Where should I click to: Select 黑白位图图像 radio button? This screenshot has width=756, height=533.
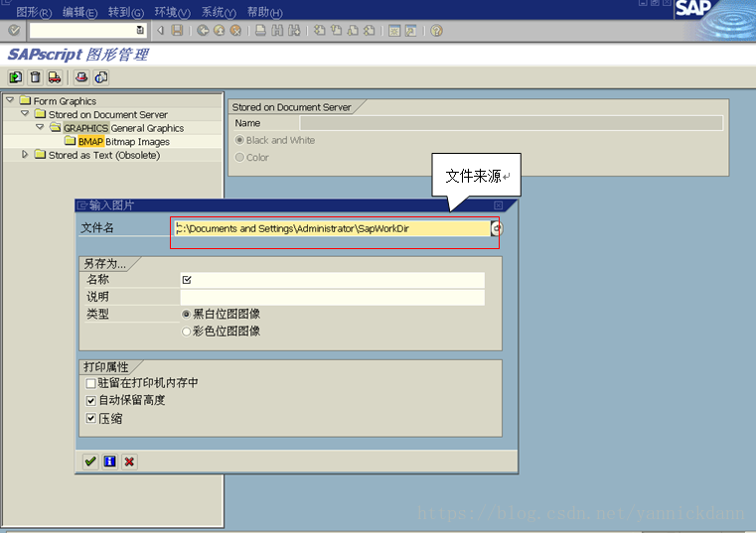[x=186, y=315]
